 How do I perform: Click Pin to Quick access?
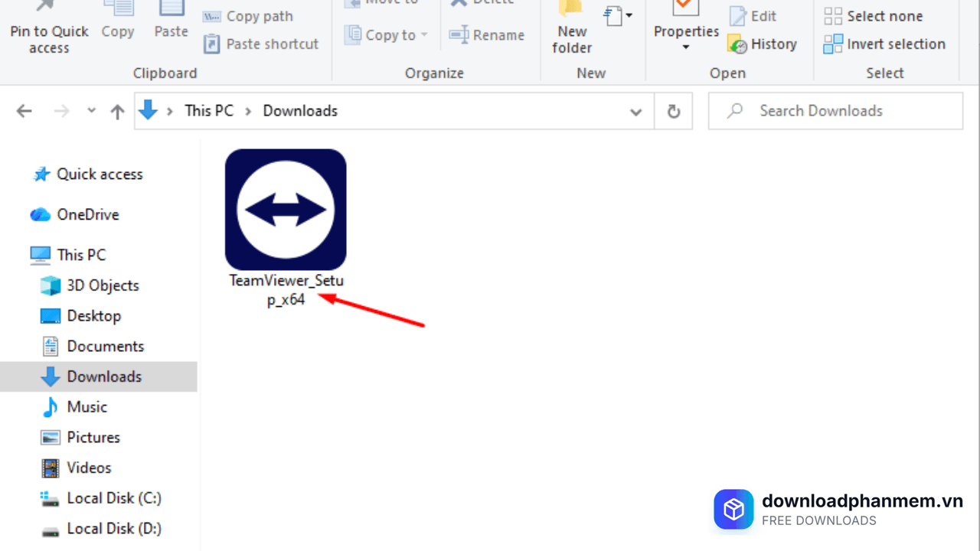(49, 29)
